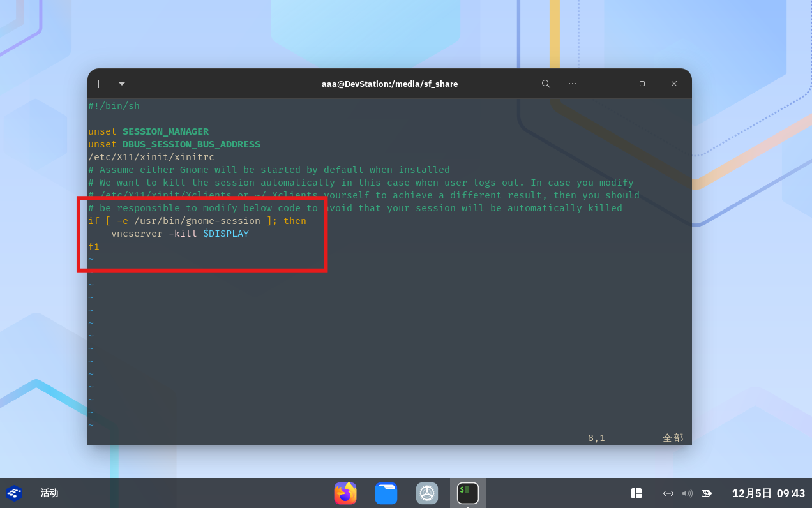Click the Terminal icon in taskbar
This screenshot has width=812, height=508.
point(468,493)
